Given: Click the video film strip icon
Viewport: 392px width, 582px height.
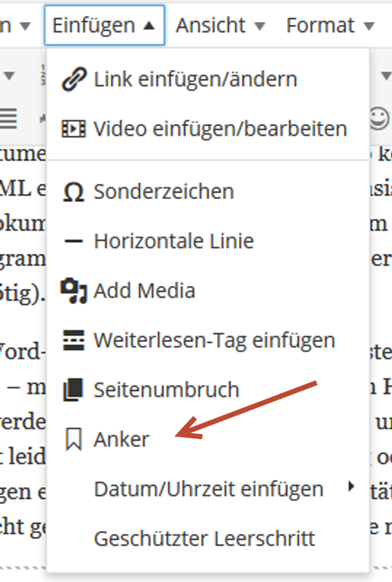Looking at the screenshot, I should tap(74, 129).
